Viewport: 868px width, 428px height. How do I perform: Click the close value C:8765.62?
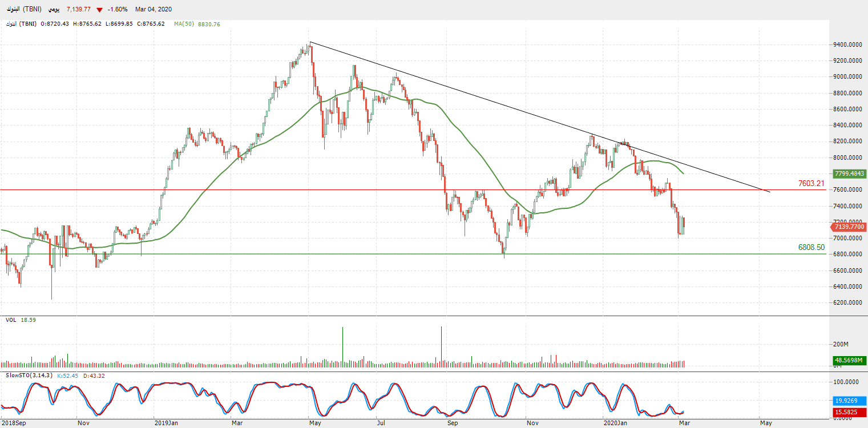click(151, 24)
